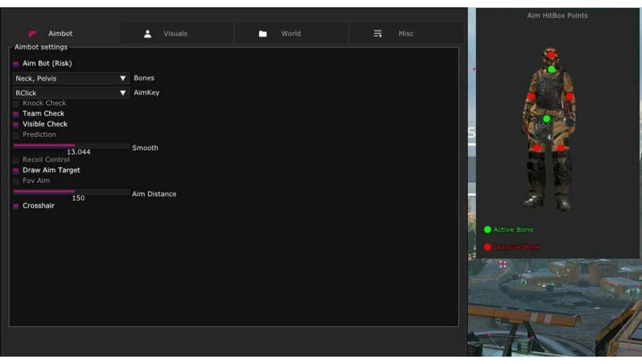This screenshot has height=364, width=642.
Task: Disable the Visible Check checkbox
Action: pos(16,125)
